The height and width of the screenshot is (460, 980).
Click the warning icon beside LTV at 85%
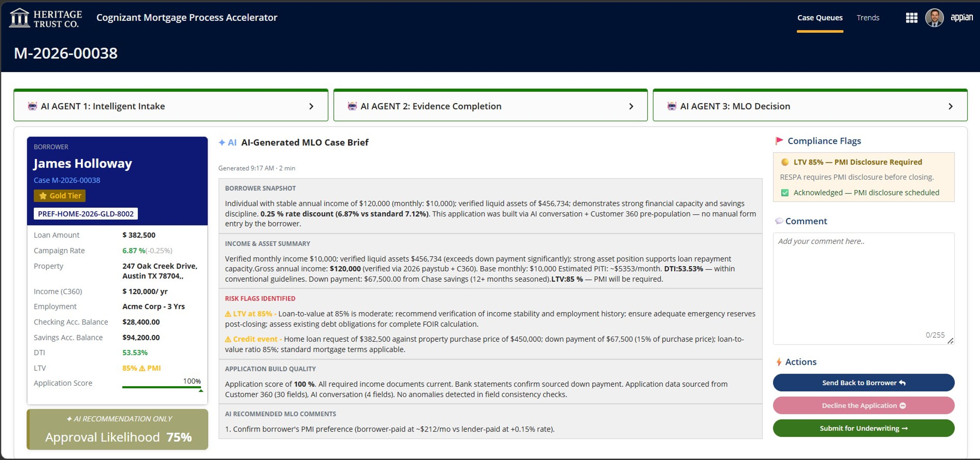228,314
